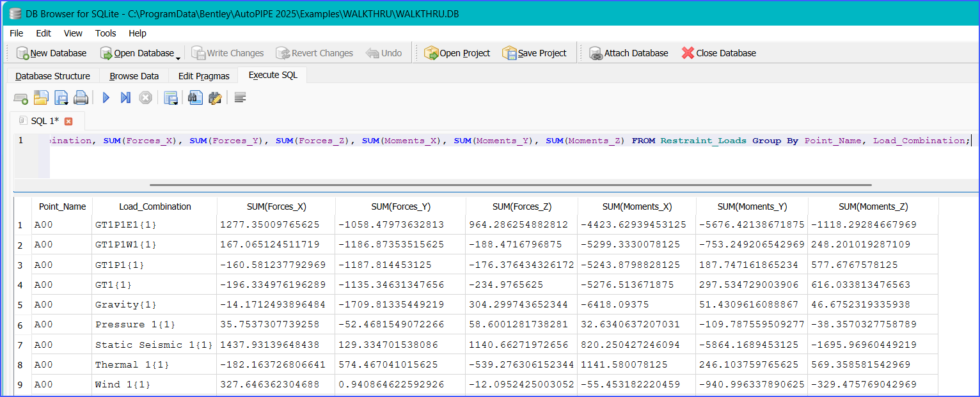Open the Tools menu

click(106, 33)
